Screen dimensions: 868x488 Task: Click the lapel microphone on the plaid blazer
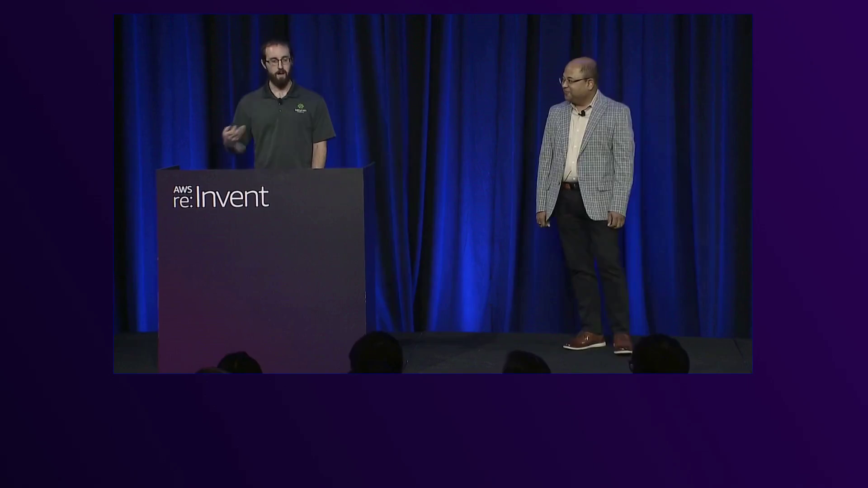click(584, 113)
